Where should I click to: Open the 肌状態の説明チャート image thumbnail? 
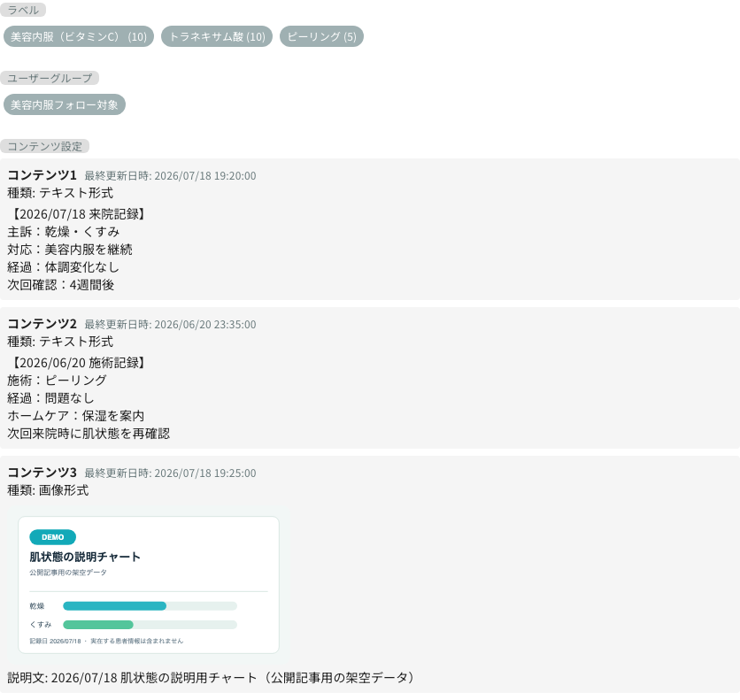click(149, 585)
